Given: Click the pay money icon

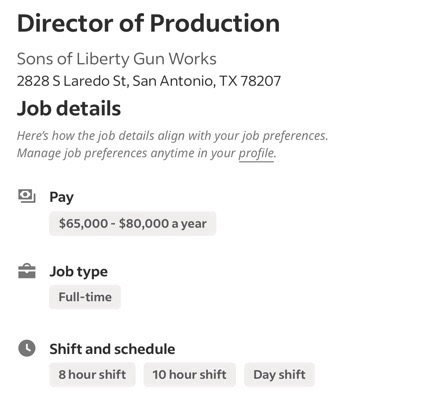Looking at the screenshot, I should (x=27, y=196).
